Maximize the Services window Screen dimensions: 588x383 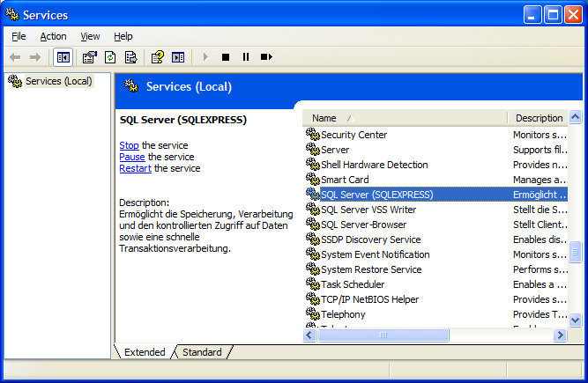coord(553,15)
